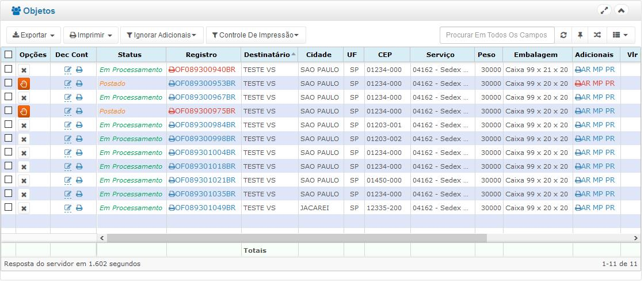Open the Controle De Impressão menu
The image size is (644, 281).
[x=256, y=35]
